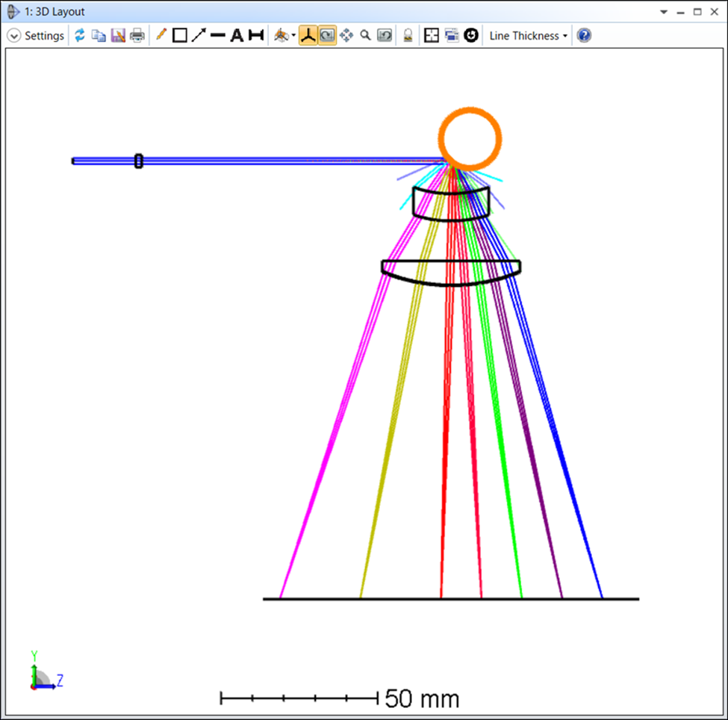This screenshot has height=720, width=728.
Task: Click the orange sphere in the layout
Action: coord(470,139)
